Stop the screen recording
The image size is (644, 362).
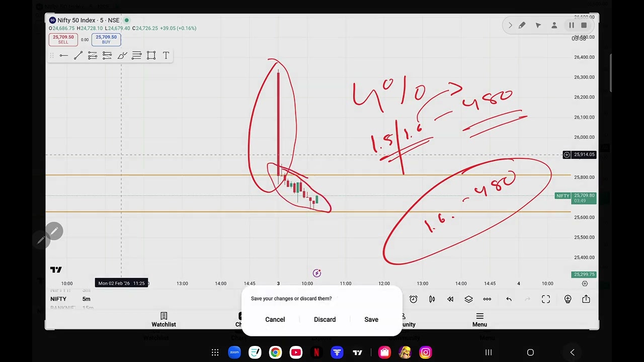(584, 25)
